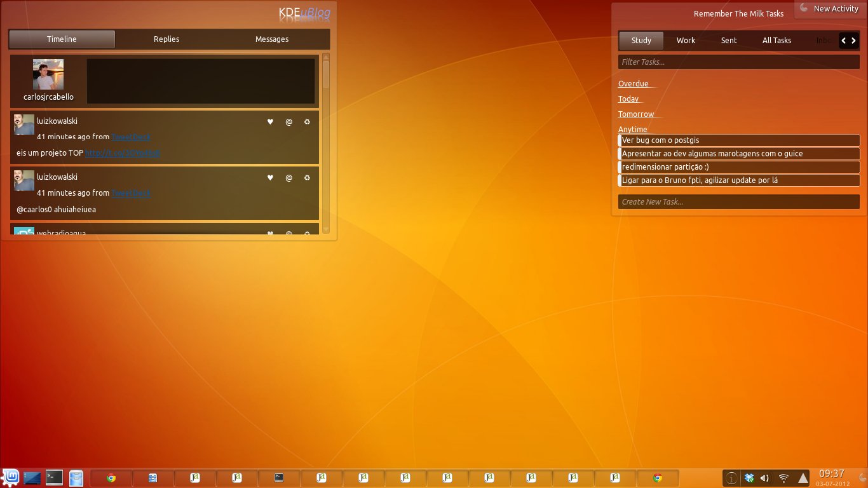The width and height of the screenshot is (868, 488).
Task: Click the tweet text "eis um projeto TOP"
Action: (50, 153)
